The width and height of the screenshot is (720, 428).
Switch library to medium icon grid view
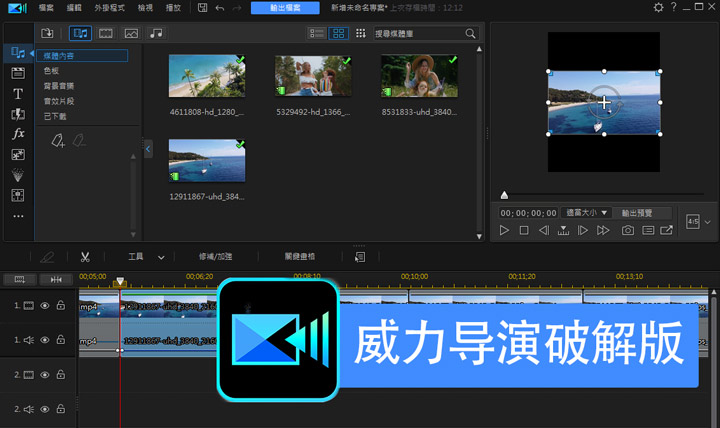(338, 33)
